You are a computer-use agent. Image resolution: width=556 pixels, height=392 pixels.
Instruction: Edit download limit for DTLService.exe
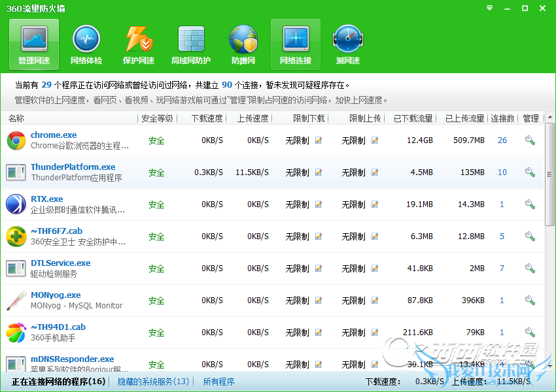319,269
